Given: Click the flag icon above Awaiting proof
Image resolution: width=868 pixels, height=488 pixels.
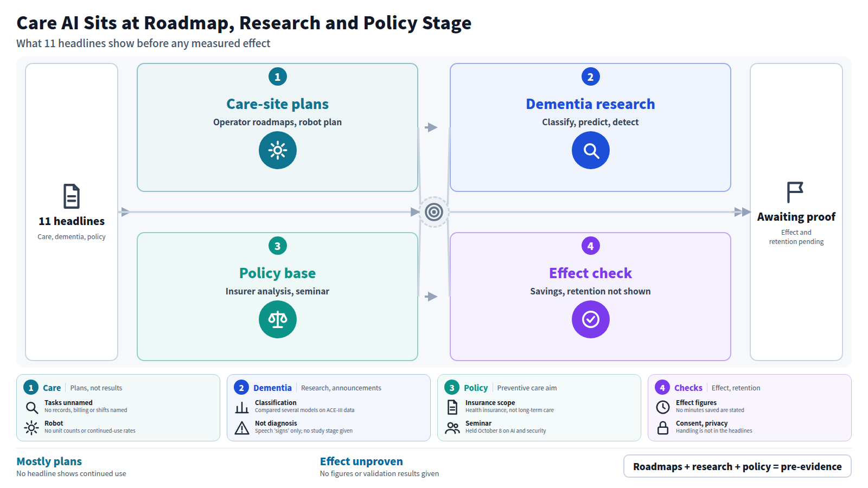Looking at the screenshot, I should pos(795,192).
